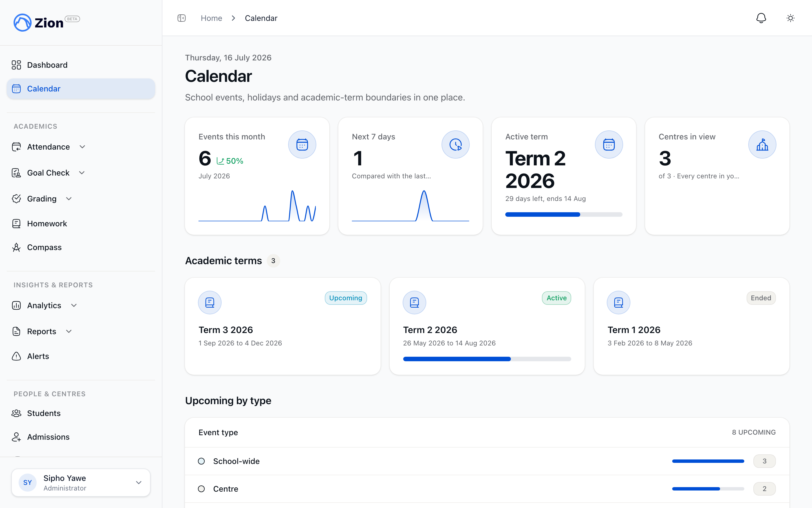Click calendar icon on Events this month card

302,144
